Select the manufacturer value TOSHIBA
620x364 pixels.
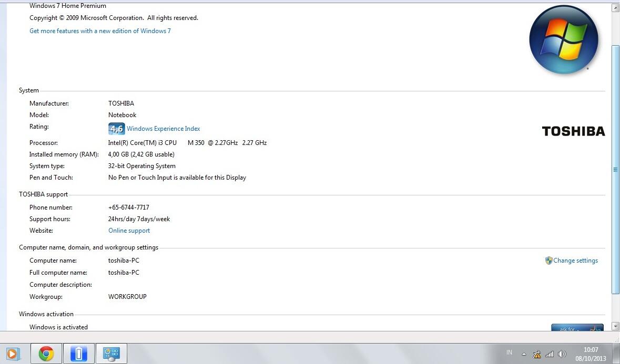point(121,103)
